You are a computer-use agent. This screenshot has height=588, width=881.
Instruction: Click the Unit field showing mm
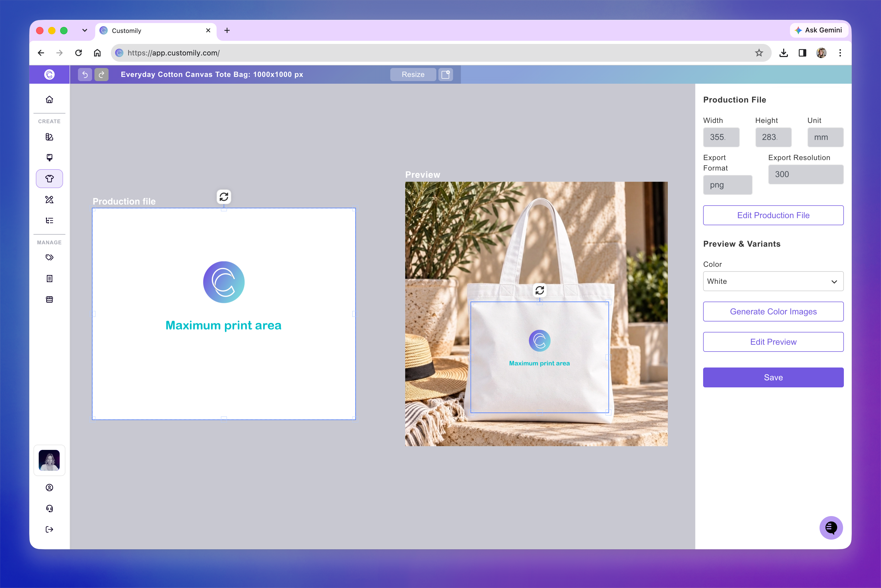pyautogui.click(x=826, y=137)
